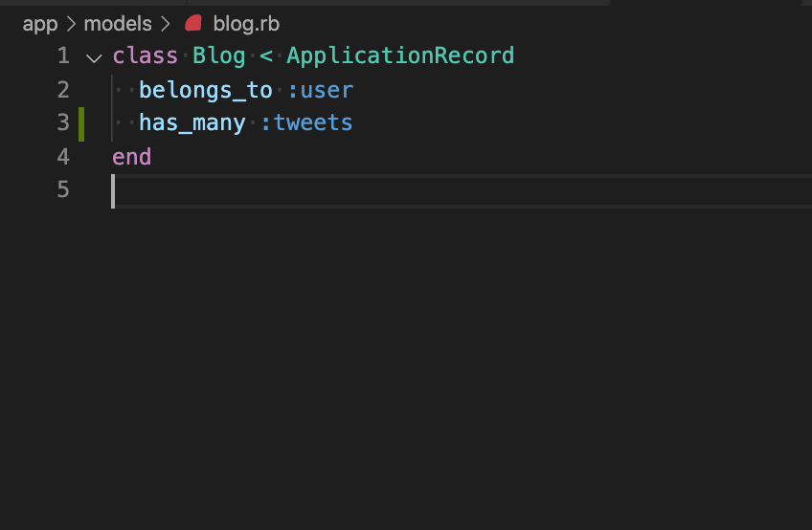Select line number 5 in gutter

click(63, 189)
